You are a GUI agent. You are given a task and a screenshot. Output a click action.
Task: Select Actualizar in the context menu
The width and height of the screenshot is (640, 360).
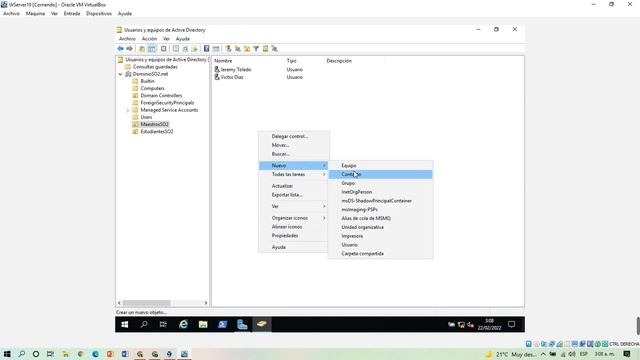click(x=293, y=186)
